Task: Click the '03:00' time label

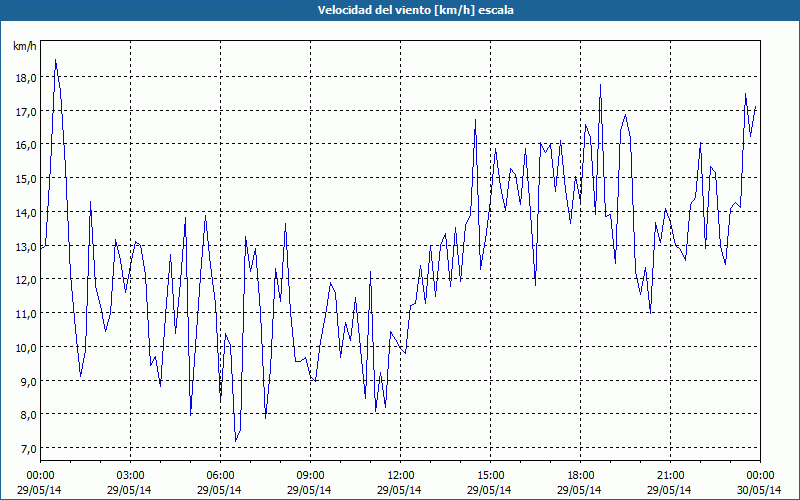Action: pos(130,476)
